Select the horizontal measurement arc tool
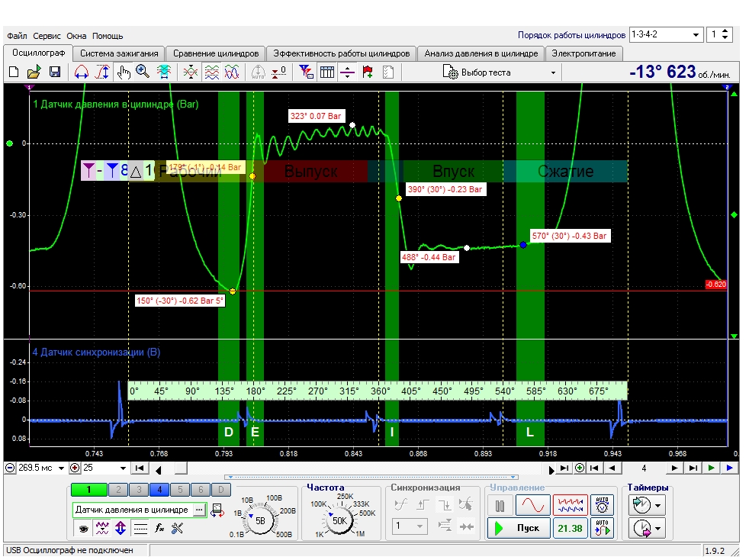 pos(82,72)
